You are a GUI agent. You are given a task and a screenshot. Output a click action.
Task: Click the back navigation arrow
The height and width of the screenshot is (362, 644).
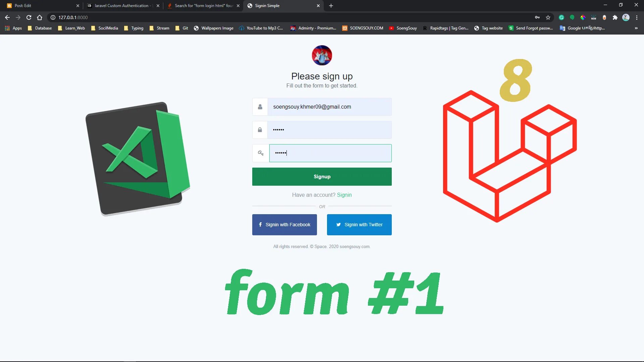point(7,17)
